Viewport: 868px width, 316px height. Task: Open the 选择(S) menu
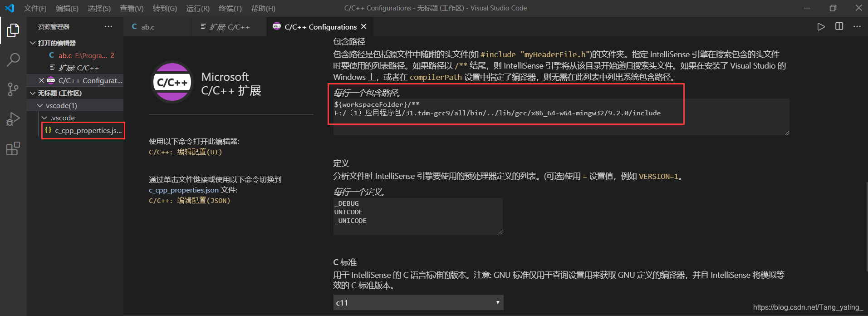point(99,8)
